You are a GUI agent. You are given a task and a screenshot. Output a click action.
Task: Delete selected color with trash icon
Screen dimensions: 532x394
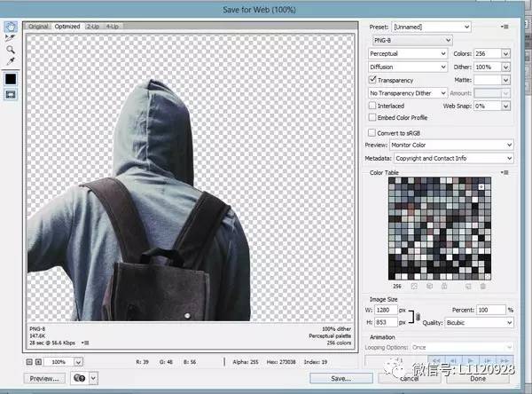click(482, 286)
